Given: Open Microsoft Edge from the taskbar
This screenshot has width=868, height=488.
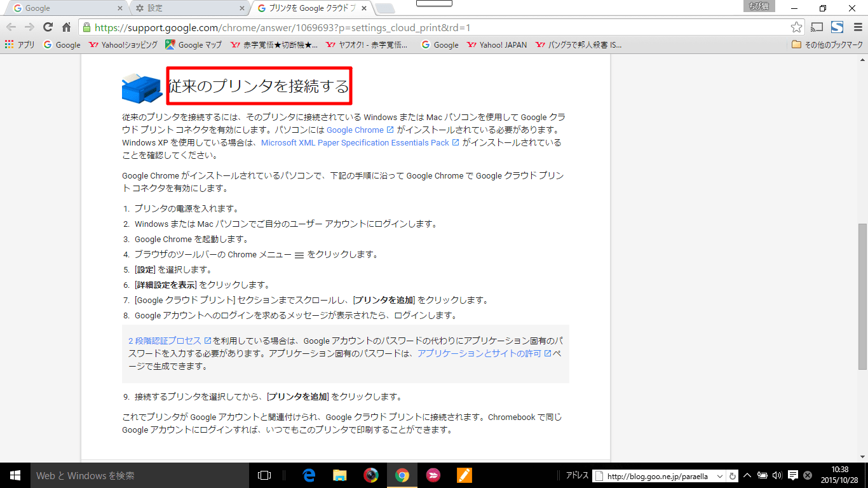Looking at the screenshot, I should click(309, 475).
